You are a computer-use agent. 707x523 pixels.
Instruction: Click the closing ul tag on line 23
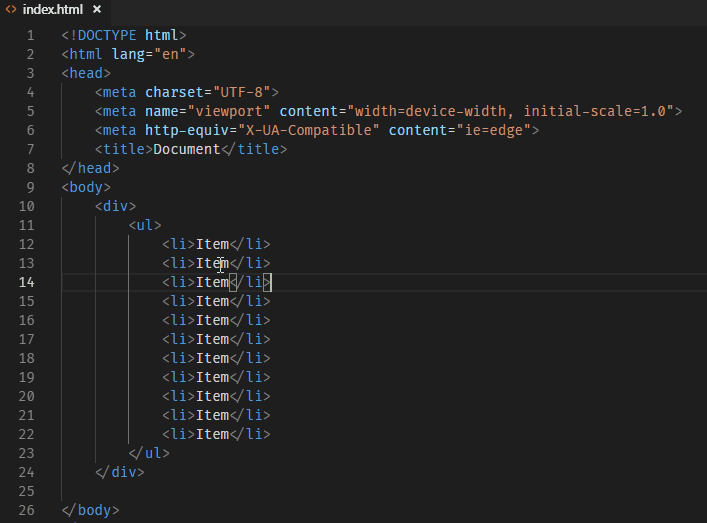pyautogui.click(x=148, y=453)
